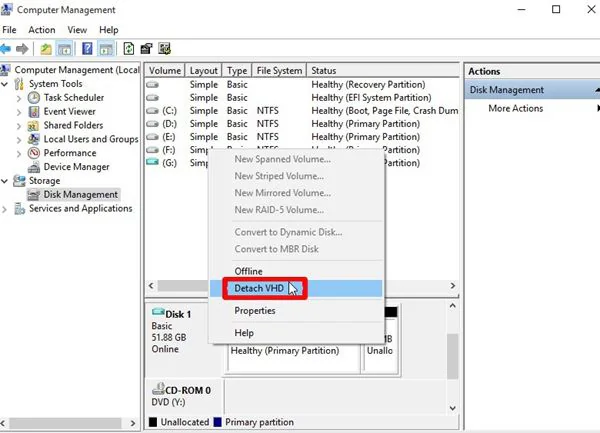The image size is (600, 433).
Task: Click the Services and Applications icon
Action: pyautogui.click(x=19, y=208)
